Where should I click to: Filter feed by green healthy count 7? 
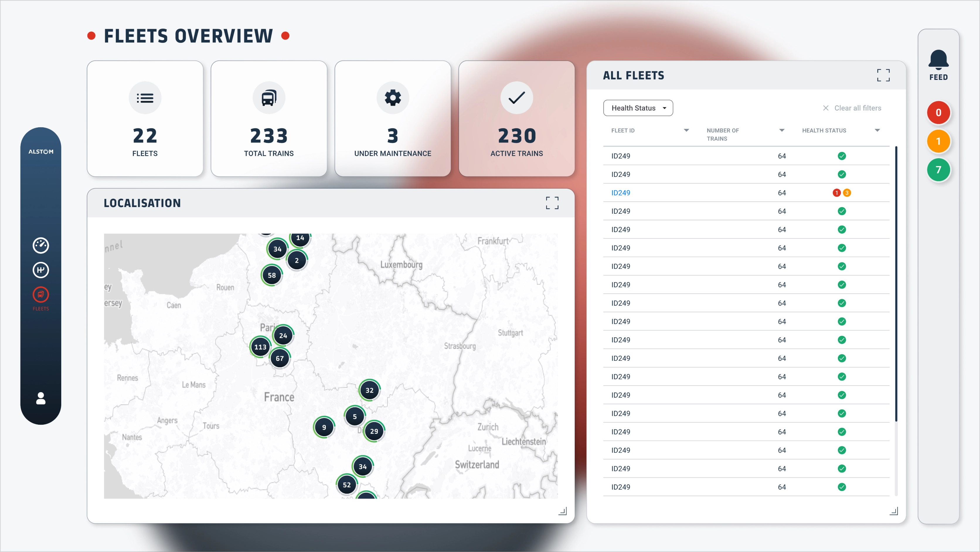(x=939, y=170)
